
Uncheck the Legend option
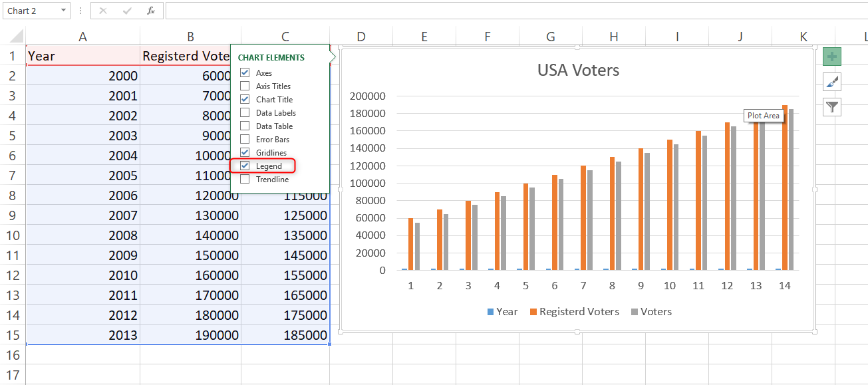pos(245,166)
